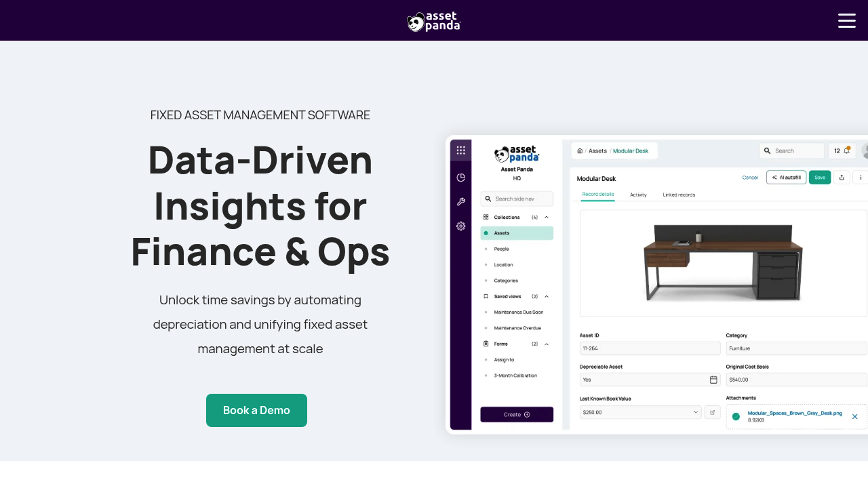Screen dimensions: 868x488
Task: Click Cancel on the Modular Desk record
Action: point(750,178)
